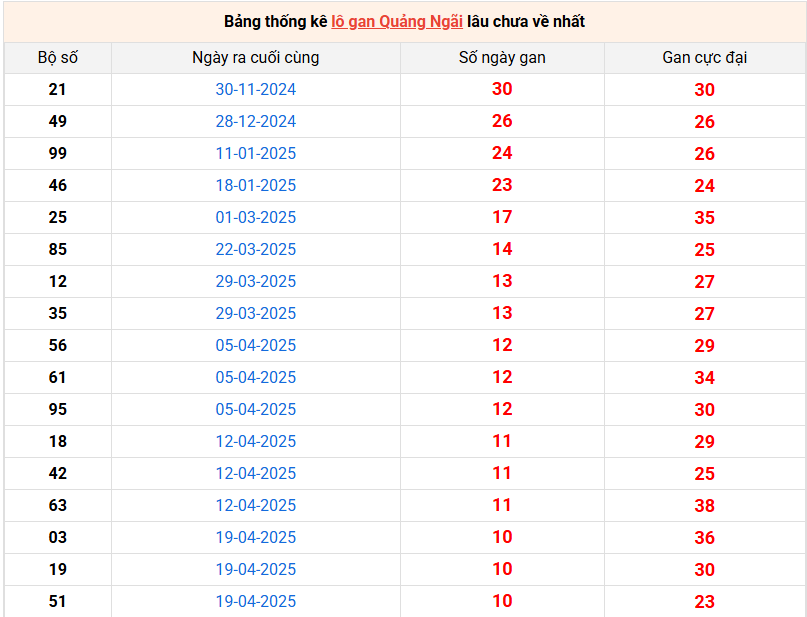
Task: Open the 01-03-2025 date link
Action: click(256, 217)
